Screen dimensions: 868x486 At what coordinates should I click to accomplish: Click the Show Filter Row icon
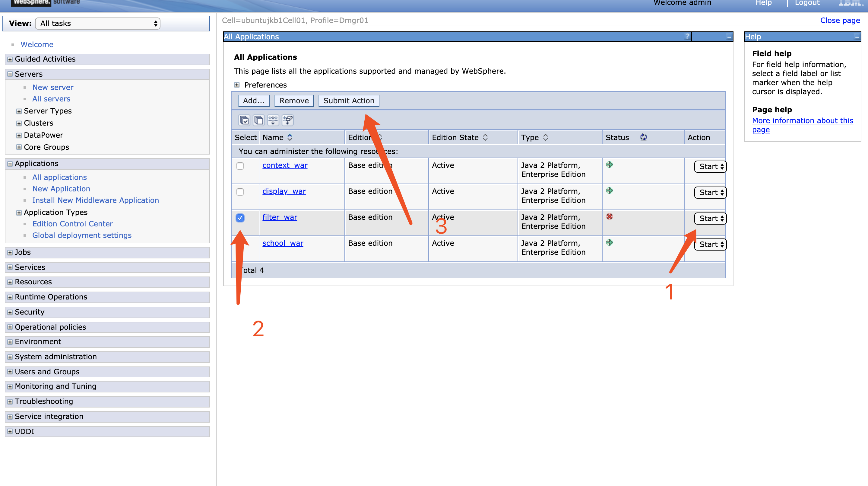click(273, 120)
